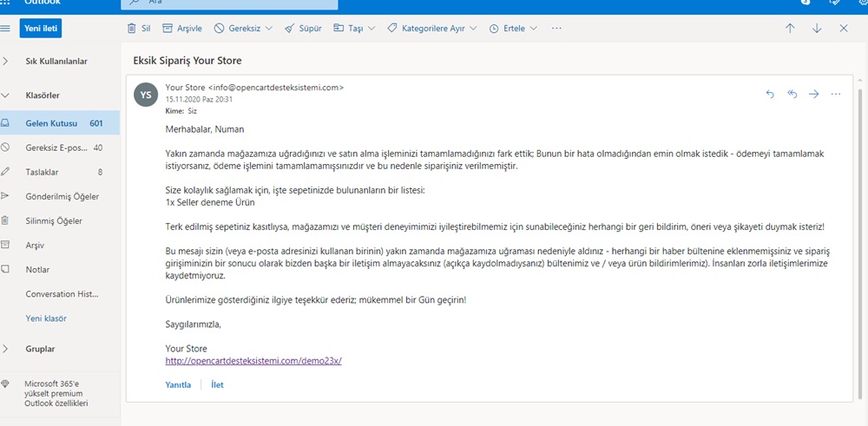
Task: Collapse the Klasörler section
Action: (5, 95)
